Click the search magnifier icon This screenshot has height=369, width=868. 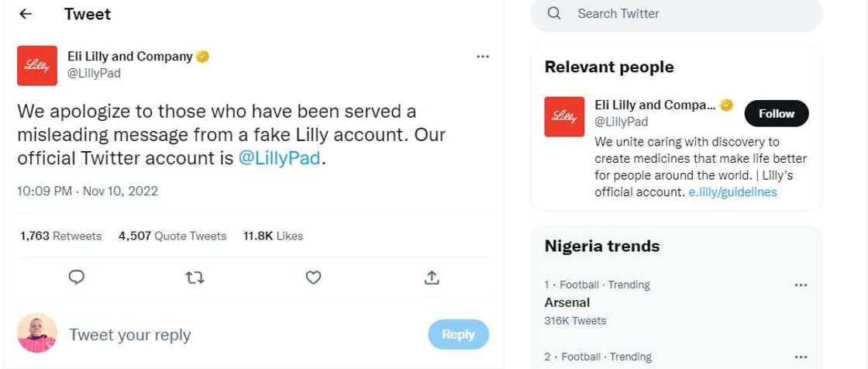coord(554,14)
